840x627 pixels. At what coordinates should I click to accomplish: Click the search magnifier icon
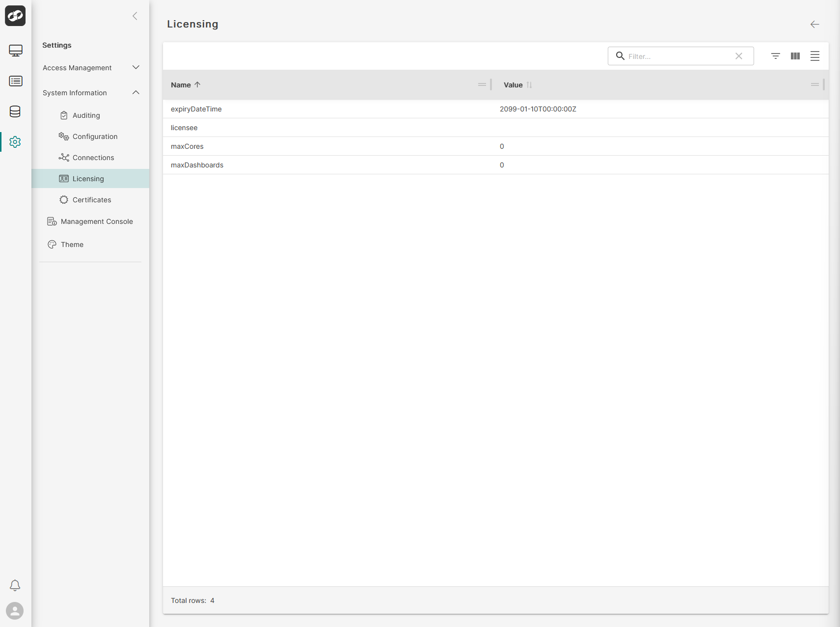[x=620, y=56]
